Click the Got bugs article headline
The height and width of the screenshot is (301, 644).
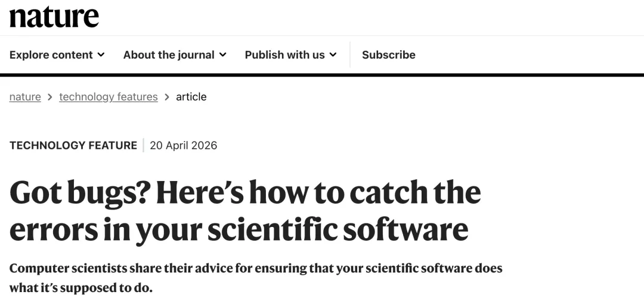(x=244, y=210)
